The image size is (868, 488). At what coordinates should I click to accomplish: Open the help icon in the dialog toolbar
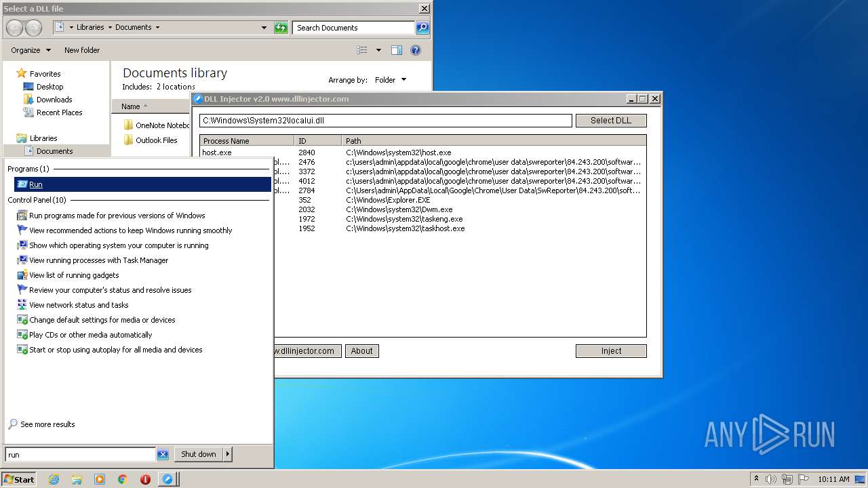416,50
